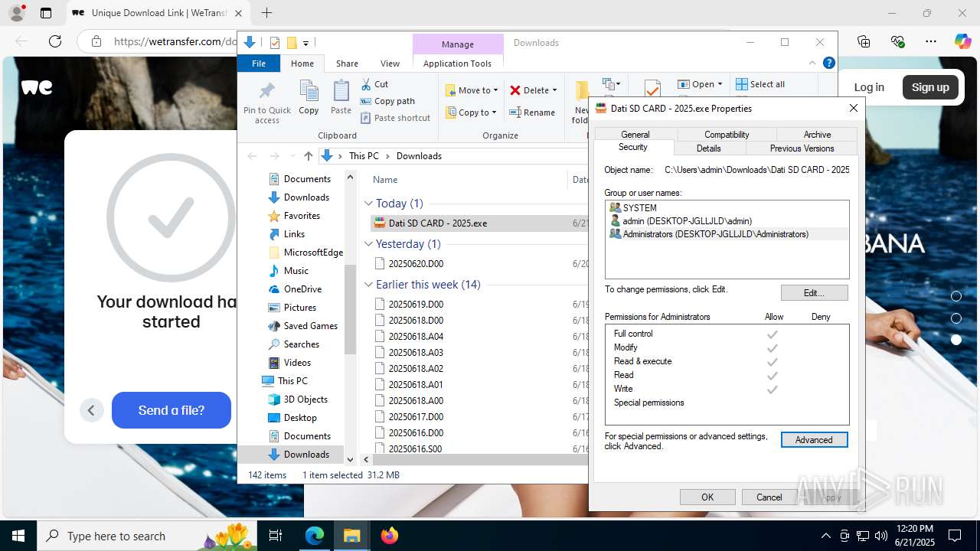Open the Archive properties tab

(817, 135)
